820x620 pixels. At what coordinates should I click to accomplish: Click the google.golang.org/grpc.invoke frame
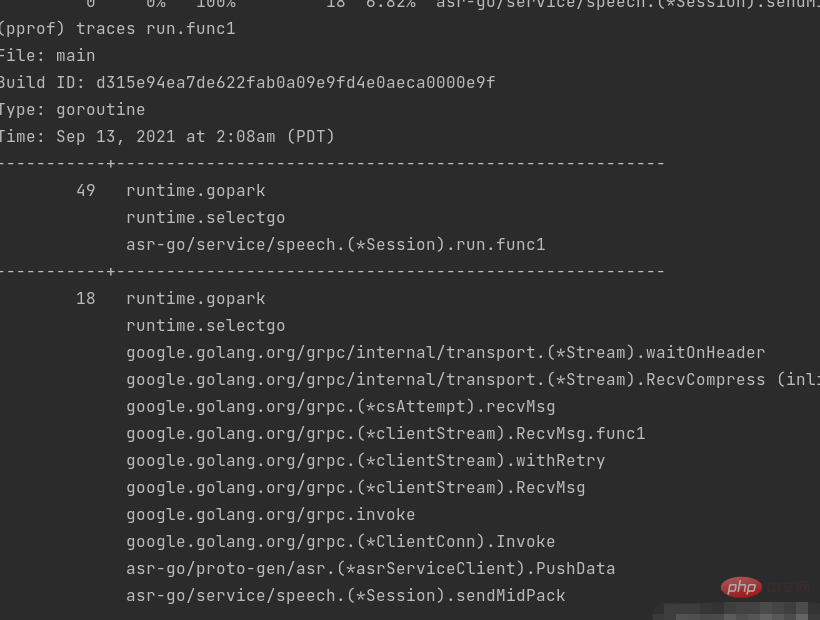coord(270,514)
